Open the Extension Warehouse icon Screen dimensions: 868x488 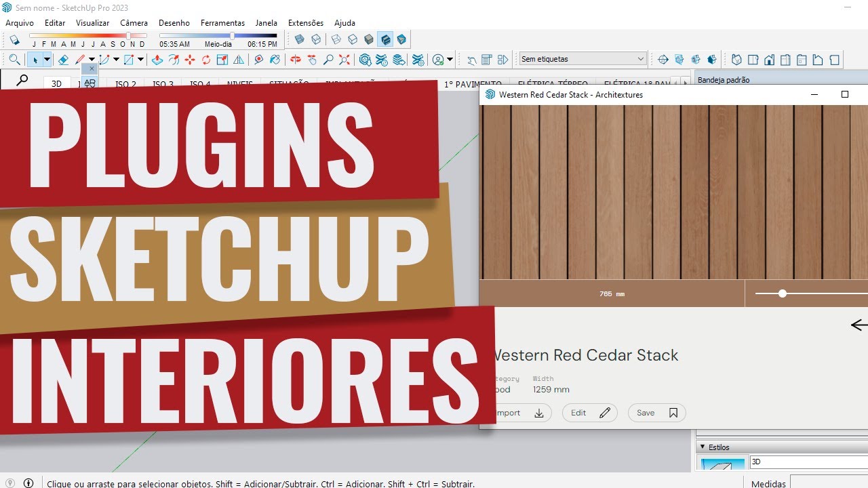pos(382,60)
